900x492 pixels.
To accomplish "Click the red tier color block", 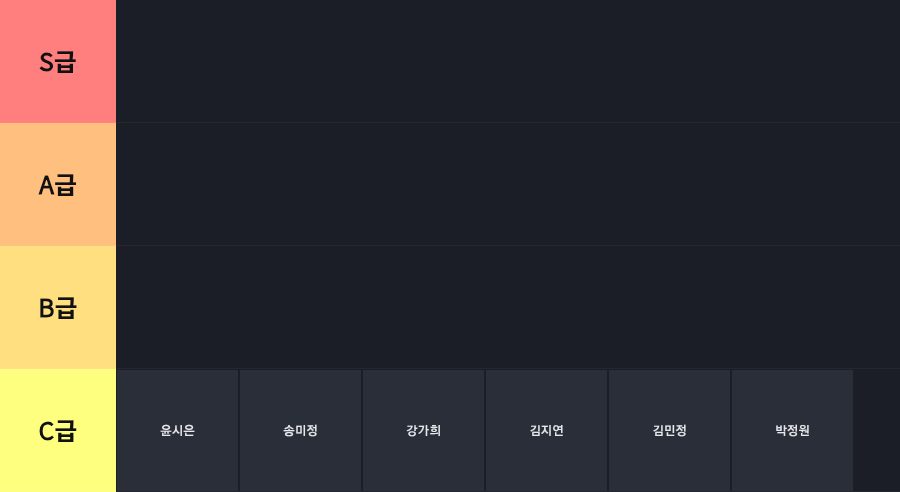I will click(x=57, y=61).
